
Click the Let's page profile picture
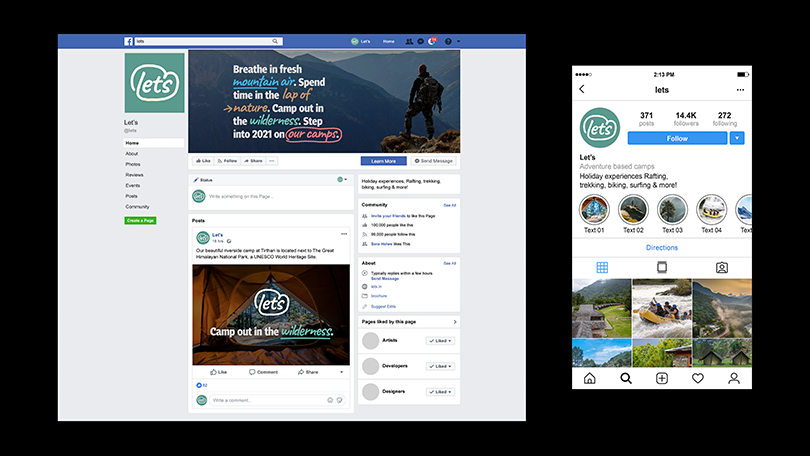pyautogui.click(x=154, y=83)
